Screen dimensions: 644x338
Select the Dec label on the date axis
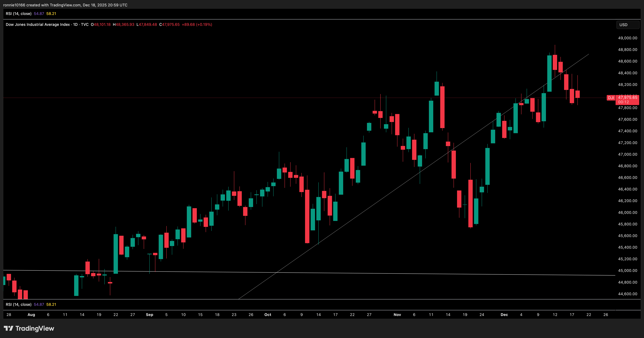point(504,315)
